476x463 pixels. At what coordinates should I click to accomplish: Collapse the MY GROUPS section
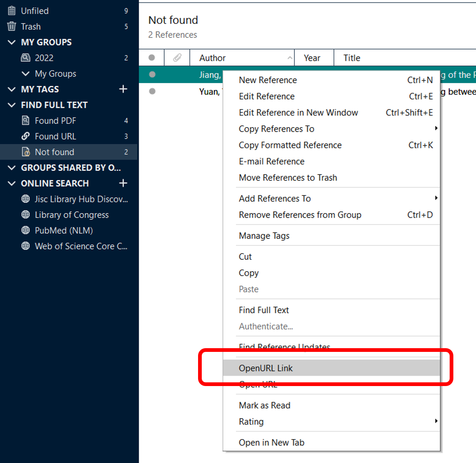12,42
